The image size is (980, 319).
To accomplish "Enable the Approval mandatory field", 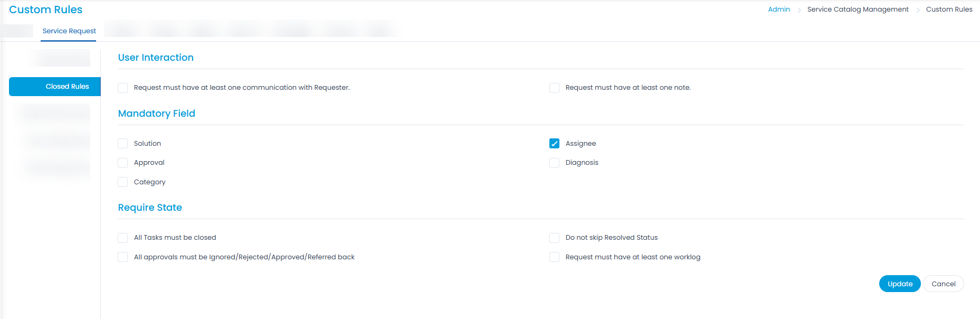I will pyautogui.click(x=123, y=163).
